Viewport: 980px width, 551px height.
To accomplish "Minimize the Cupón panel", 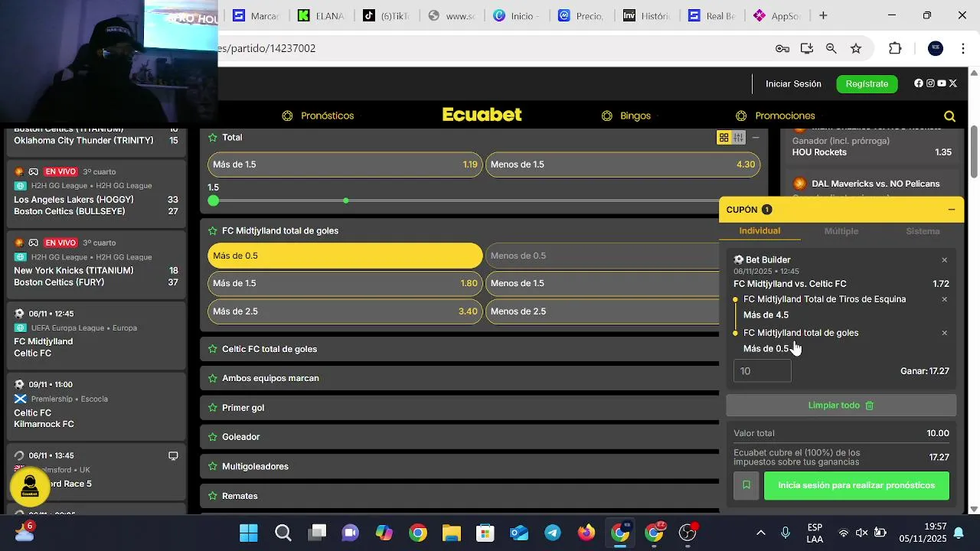I will click(951, 210).
